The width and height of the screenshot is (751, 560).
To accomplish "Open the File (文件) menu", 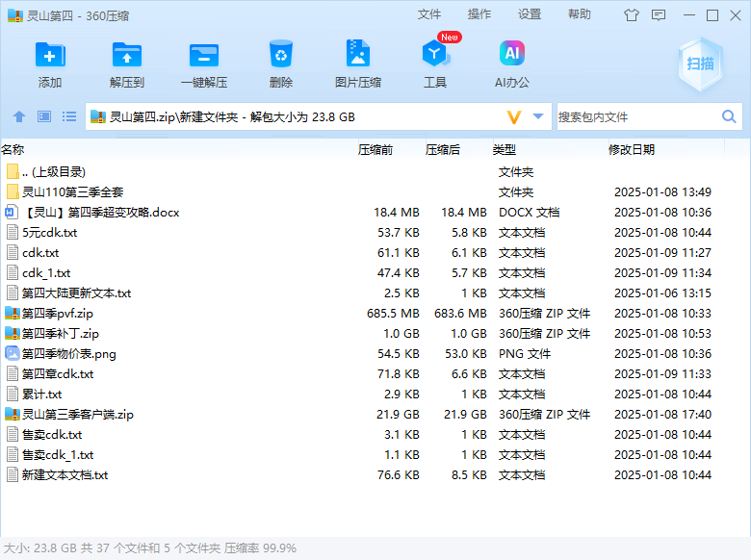I will [x=429, y=14].
